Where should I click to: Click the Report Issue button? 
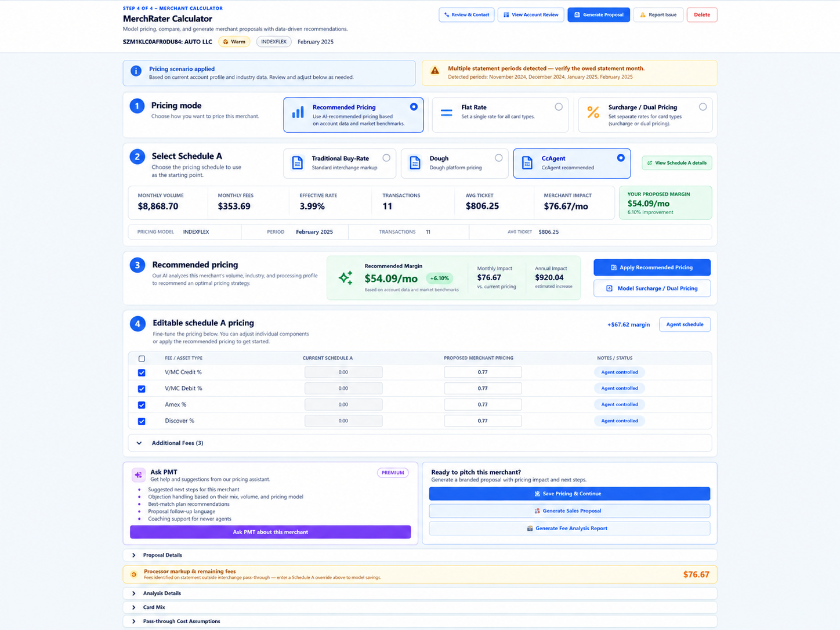658,15
